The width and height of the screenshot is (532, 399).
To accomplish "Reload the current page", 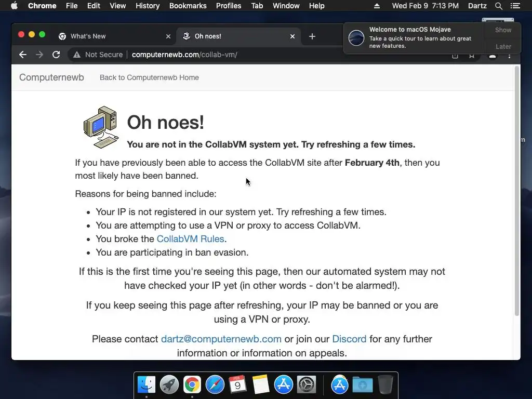I will click(x=56, y=55).
